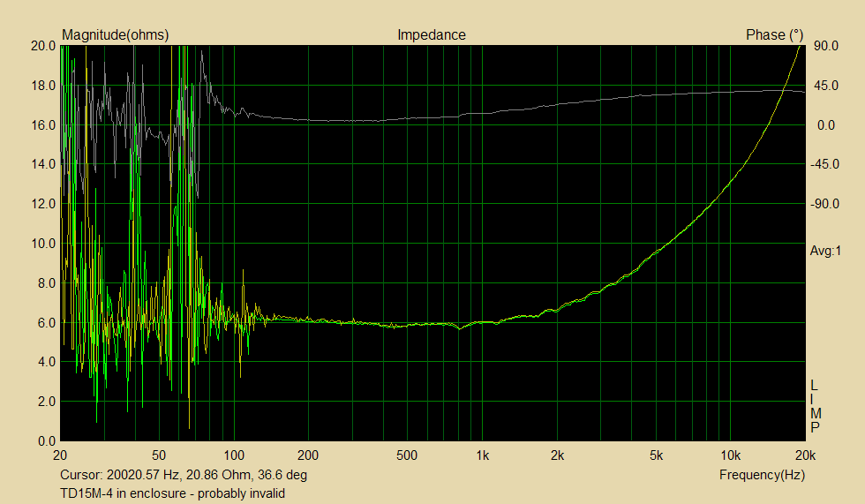Click the '6.0' magnitude axis value

click(x=46, y=322)
